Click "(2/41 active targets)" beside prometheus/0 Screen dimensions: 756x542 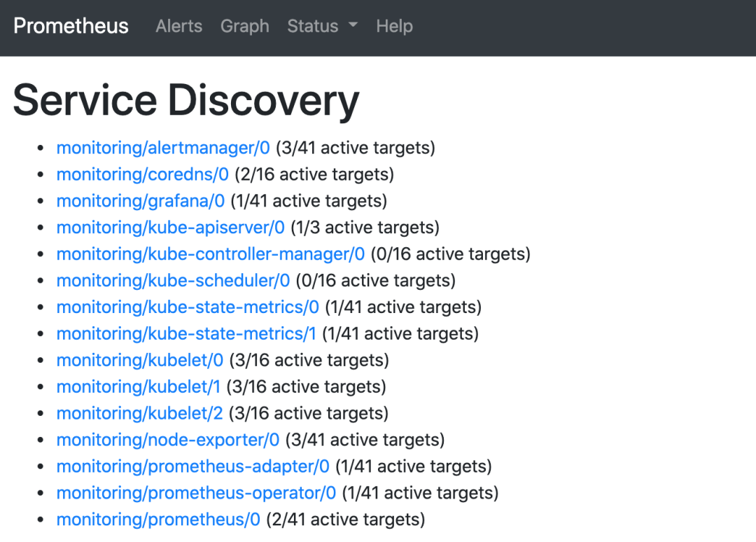pyautogui.click(x=346, y=520)
